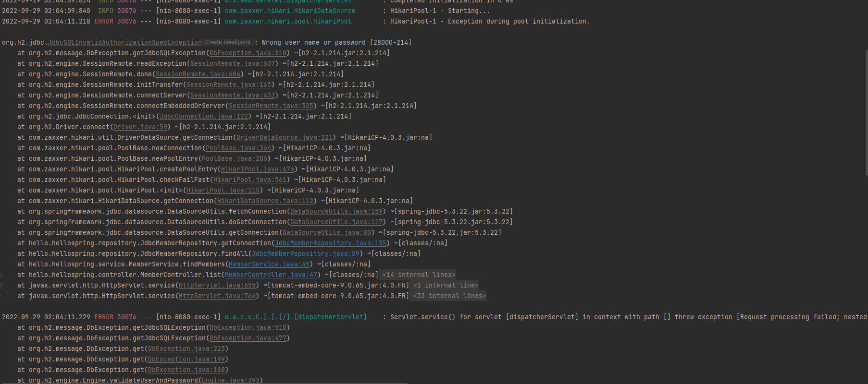Go to HikariPool.java:476 createPoolEntry
This screenshot has width=868, height=384.
(258, 169)
